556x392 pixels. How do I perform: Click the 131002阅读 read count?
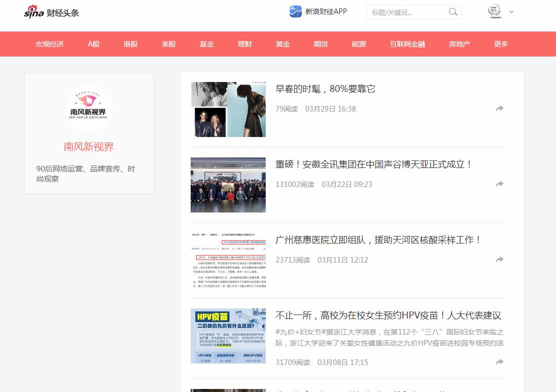(x=295, y=184)
